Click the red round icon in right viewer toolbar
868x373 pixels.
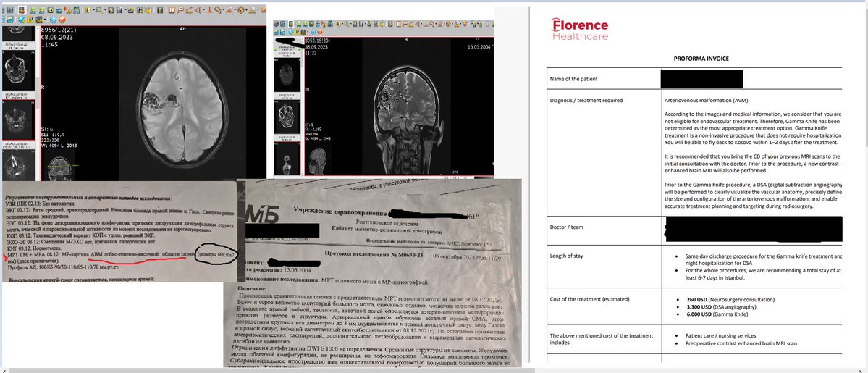tap(320, 32)
